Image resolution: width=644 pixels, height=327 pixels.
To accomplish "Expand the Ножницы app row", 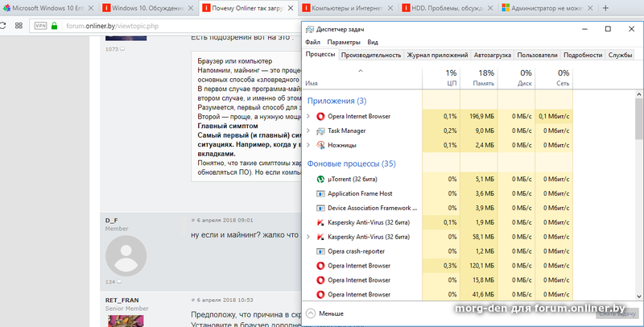I will click(x=308, y=146).
